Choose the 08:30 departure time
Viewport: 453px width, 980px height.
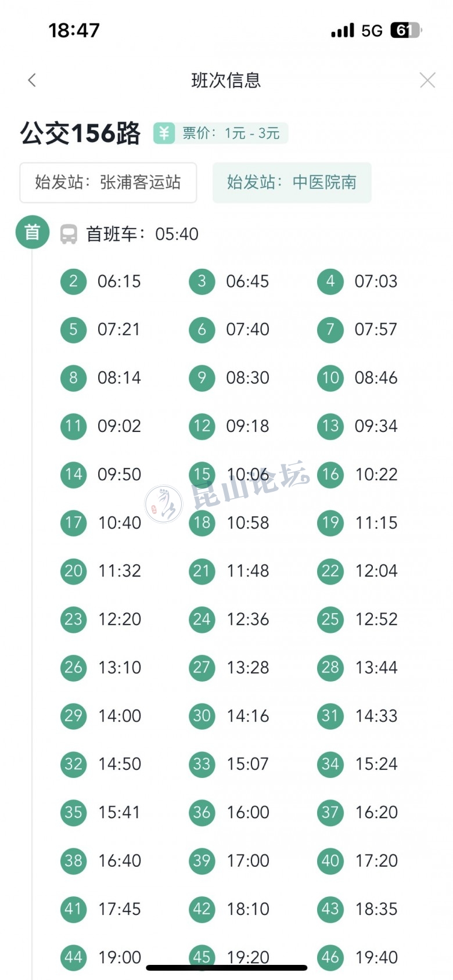[247, 378]
